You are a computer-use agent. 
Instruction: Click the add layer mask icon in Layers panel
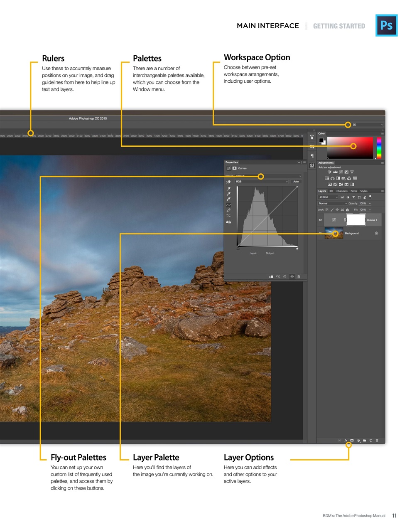[352, 440]
